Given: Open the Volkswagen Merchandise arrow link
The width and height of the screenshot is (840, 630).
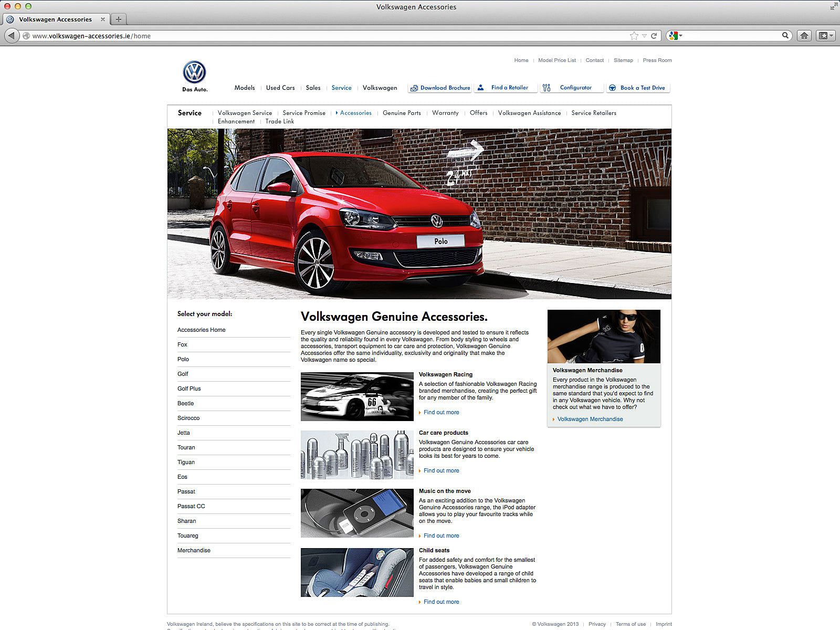Looking at the screenshot, I should point(590,419).
